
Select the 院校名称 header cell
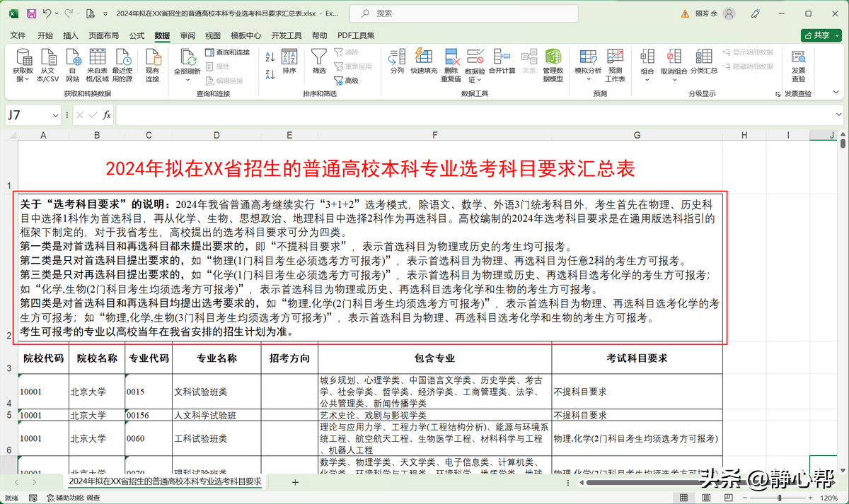click(97, 358)
